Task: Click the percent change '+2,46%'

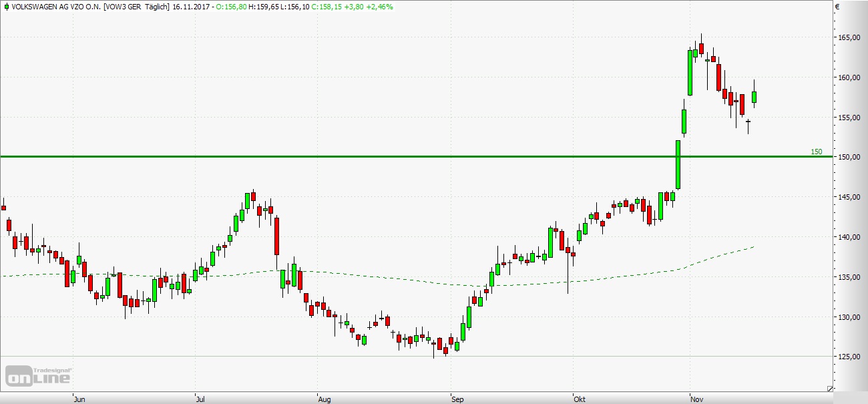Action: point(380,7)
